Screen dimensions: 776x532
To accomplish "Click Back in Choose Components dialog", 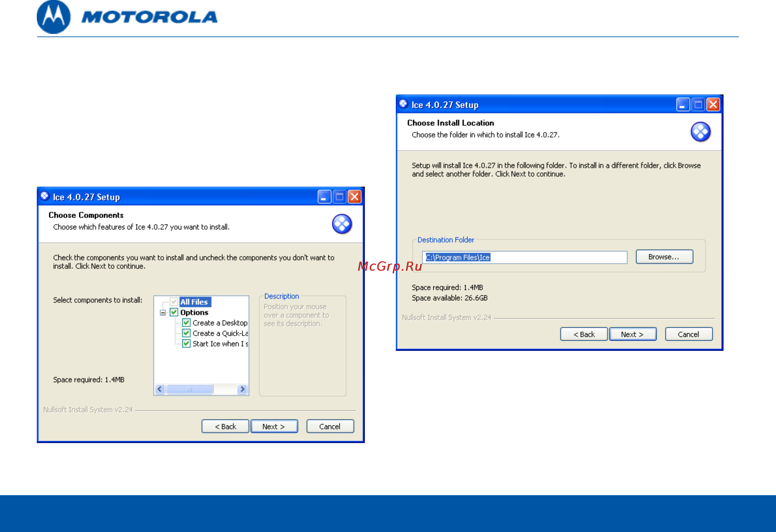I will 225,426.
